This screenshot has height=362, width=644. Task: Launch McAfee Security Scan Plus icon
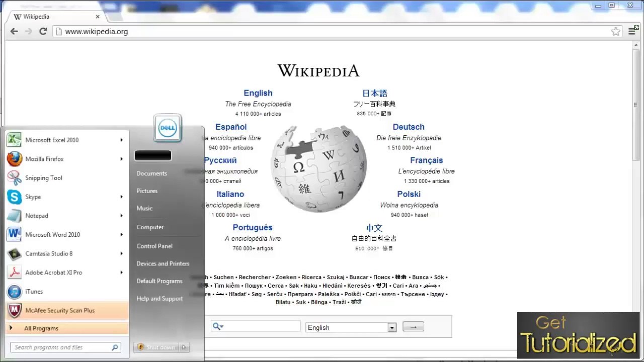[x=14, y=310]
